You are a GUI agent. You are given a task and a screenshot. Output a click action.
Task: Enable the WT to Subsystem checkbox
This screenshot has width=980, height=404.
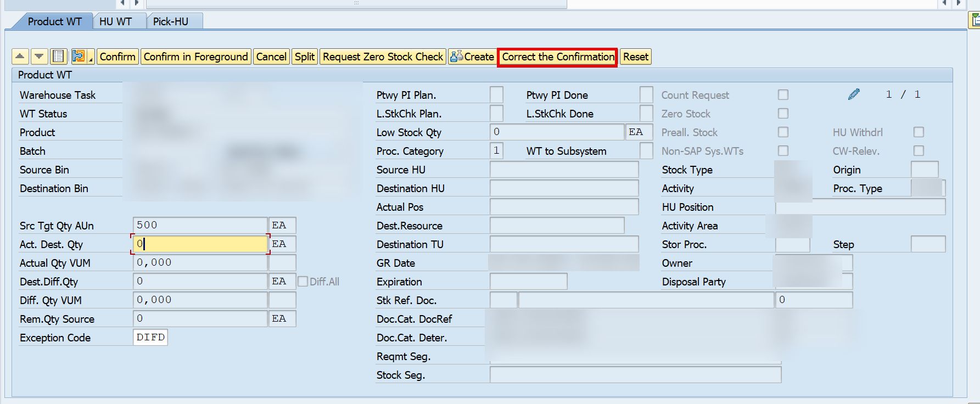[646, 151]
